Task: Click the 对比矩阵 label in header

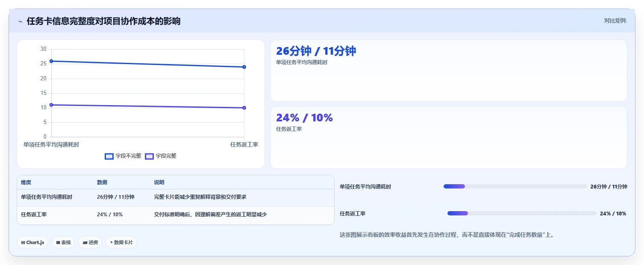Action: click(615, 21)
